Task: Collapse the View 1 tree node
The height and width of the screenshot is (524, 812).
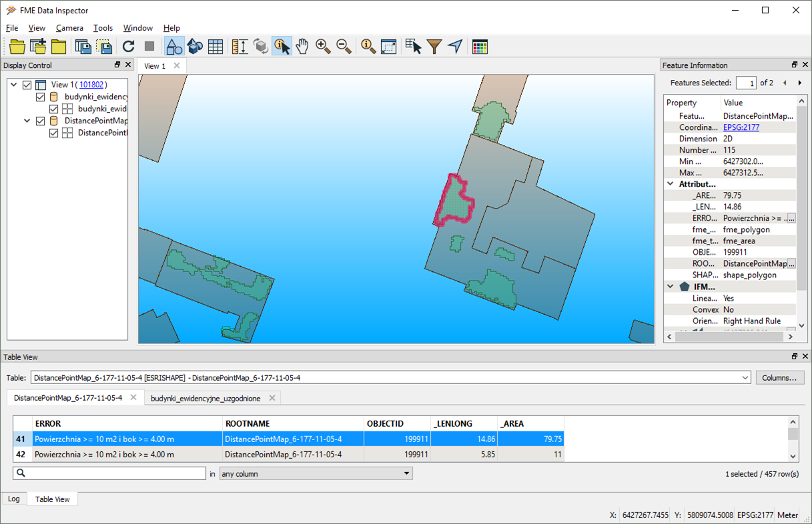Action: click(x=14, y=85)
